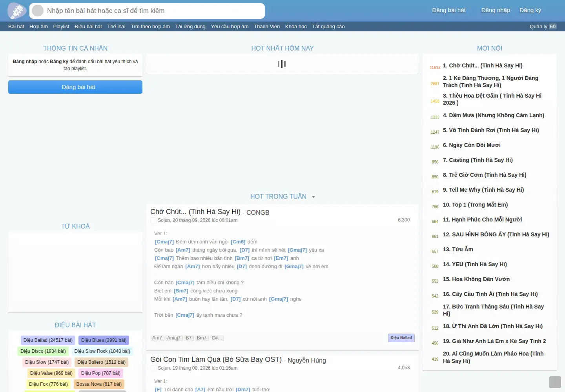Click Đăng ký in the header

click(530, 10)
